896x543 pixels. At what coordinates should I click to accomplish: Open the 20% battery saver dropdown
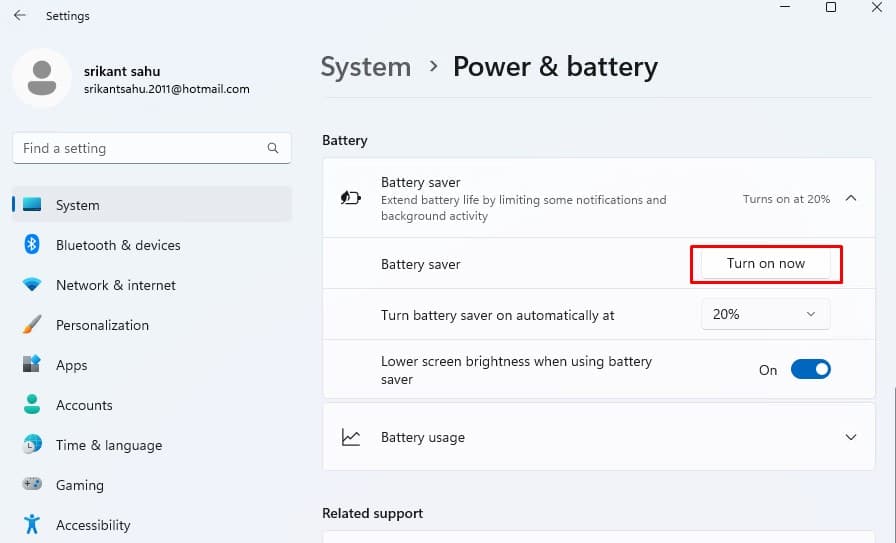coord(765,314)
